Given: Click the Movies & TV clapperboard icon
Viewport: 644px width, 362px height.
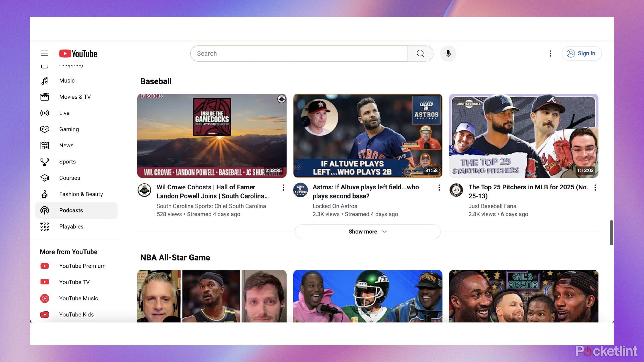Looking at the screenshot, I should point(45,97).
